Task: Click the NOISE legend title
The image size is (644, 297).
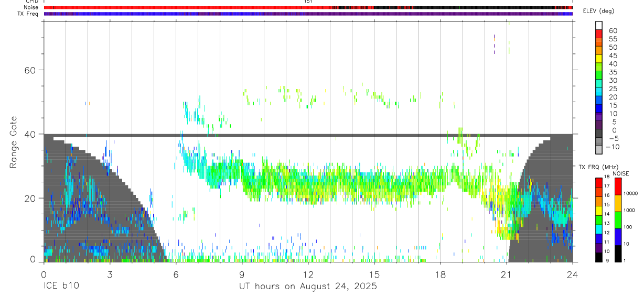Action: pyautogui.click(x=621, y=173)
